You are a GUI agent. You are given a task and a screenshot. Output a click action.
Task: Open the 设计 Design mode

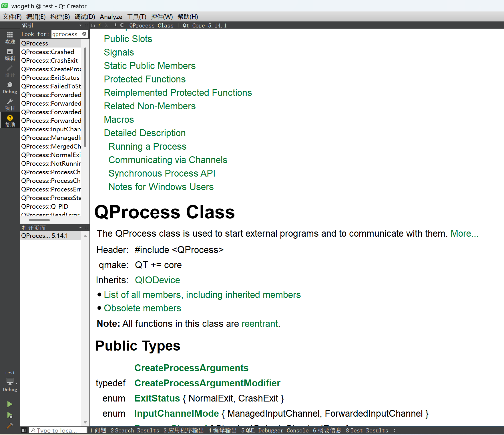[10, 71]
